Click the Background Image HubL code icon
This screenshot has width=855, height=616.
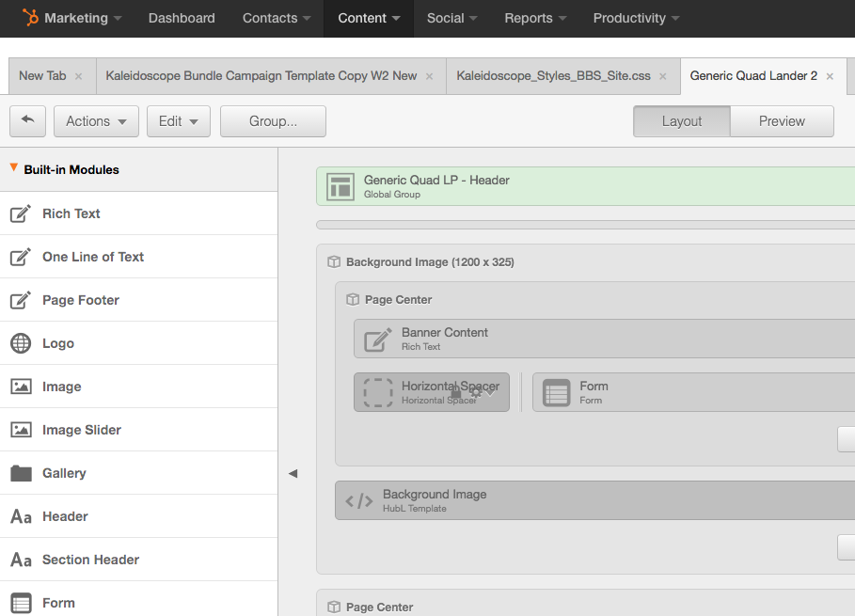click(358, 500)
